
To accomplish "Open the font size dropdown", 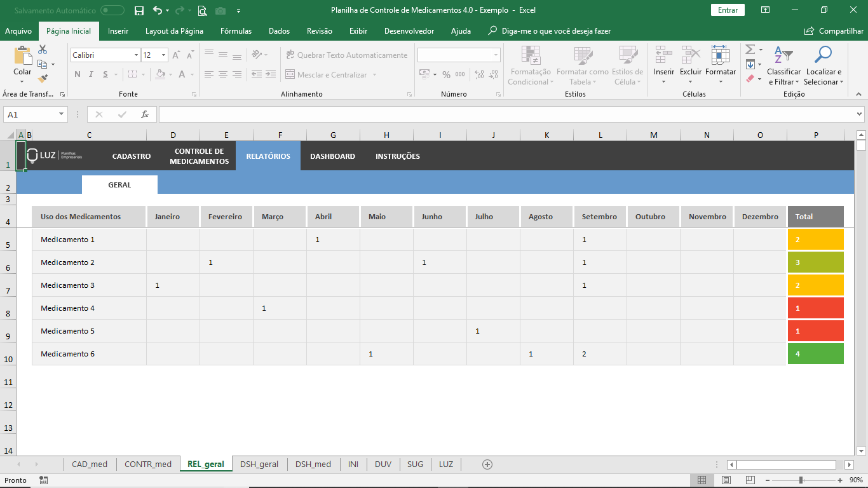I will (x=163, y=55).
